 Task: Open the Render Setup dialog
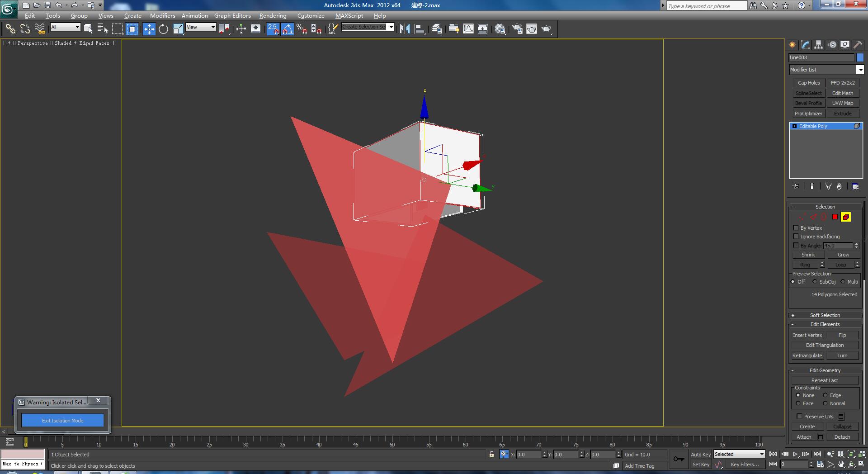(517, 29)
